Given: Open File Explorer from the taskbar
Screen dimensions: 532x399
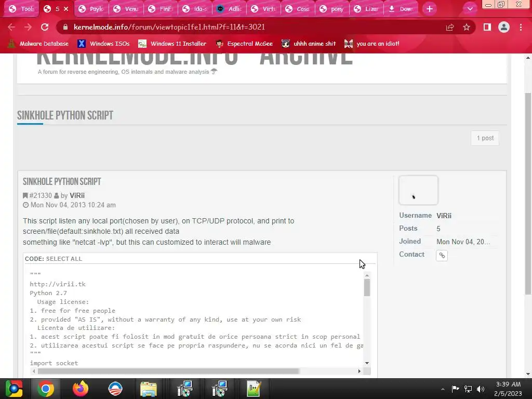Looking at the screenshot, I should pyautogui.click(x=149, y=389).
